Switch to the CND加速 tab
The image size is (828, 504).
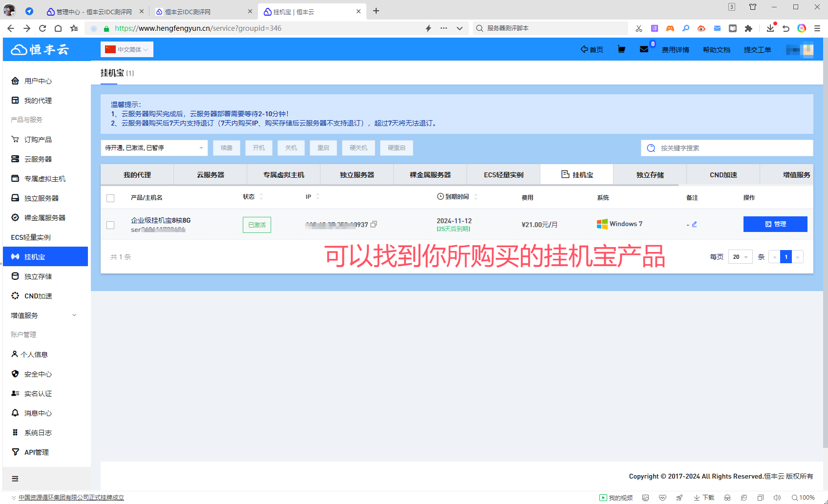(723, 175)
